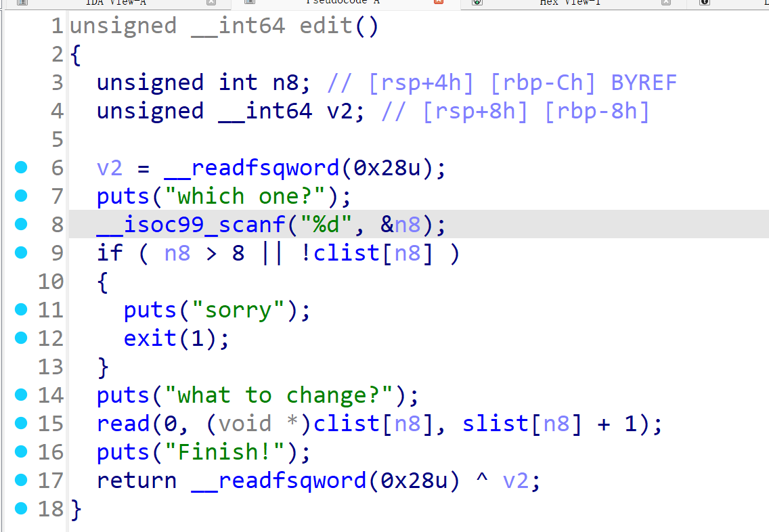Click the blue dot beside line 12

pos(21,338)
